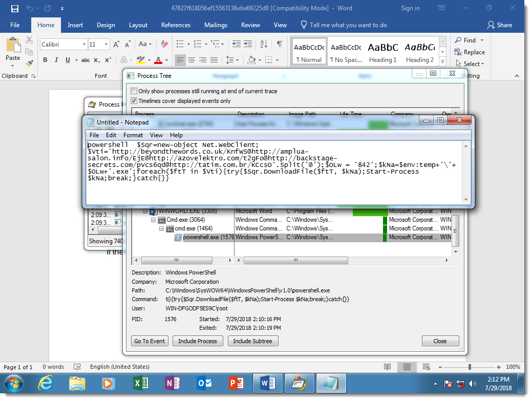Screen dimensions: 532x401
Task: Apply yellow text highlight color
Action: pyautogui.click(x=140, y=60)
